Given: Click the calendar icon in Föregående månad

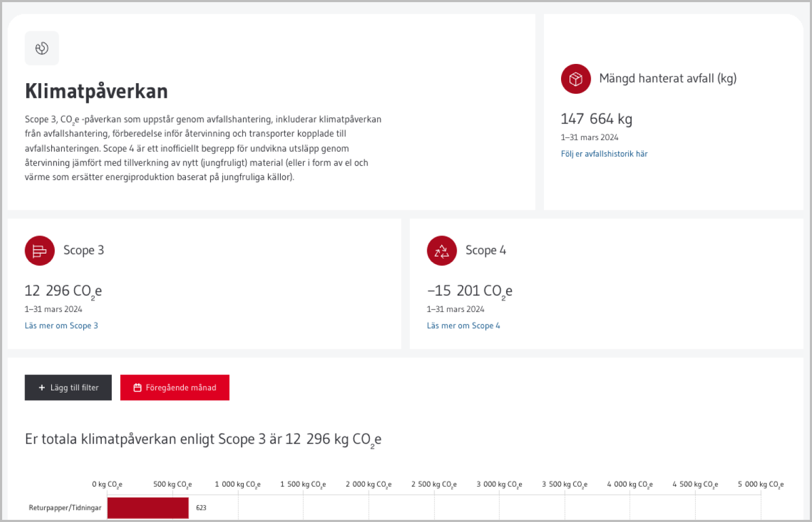Looking at the screenshot, I should coord(137,388).
